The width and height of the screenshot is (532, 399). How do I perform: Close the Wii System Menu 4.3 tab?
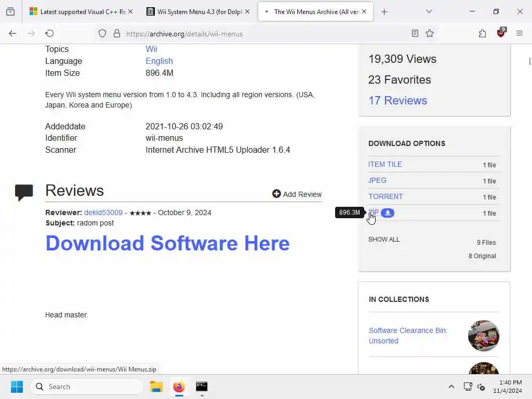pyautogui.click(x=247, y=11)
